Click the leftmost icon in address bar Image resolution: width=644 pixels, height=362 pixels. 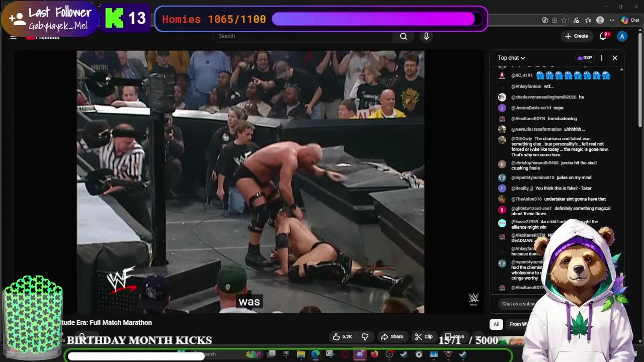[545, 20]
